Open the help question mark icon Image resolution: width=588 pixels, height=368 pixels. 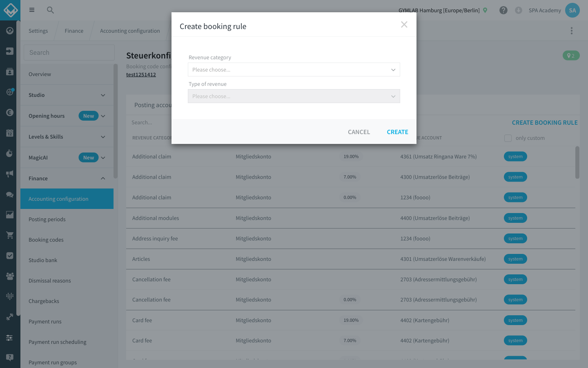click(x=503, y=10)
